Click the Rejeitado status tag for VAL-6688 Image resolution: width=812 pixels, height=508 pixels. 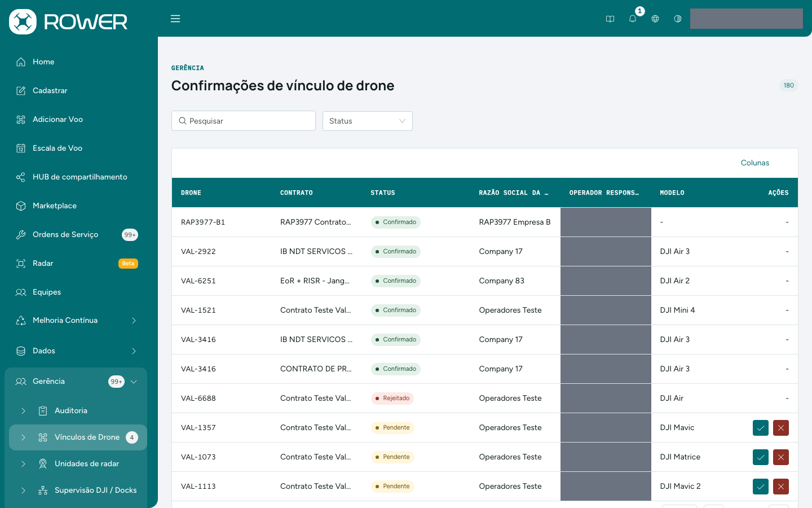click(x=392, y=398)
